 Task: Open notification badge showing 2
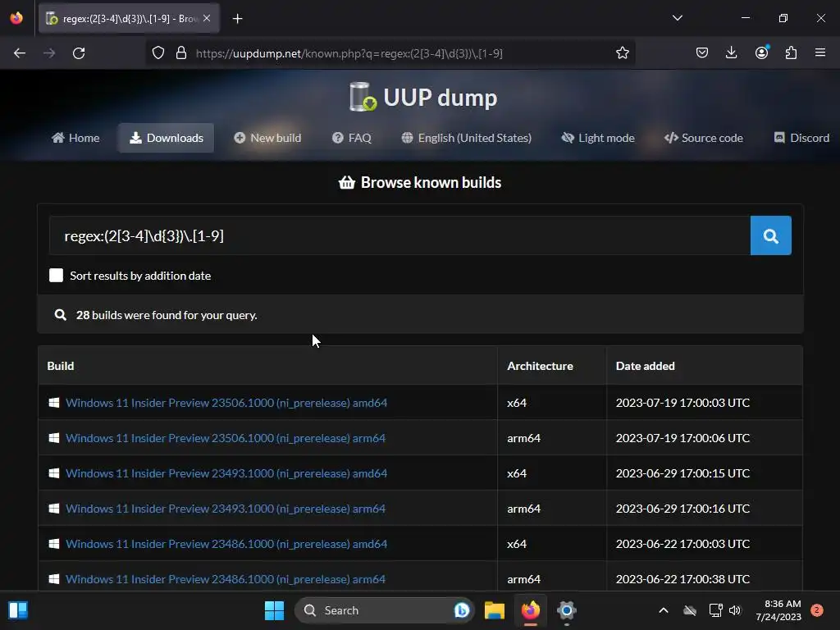817,610
